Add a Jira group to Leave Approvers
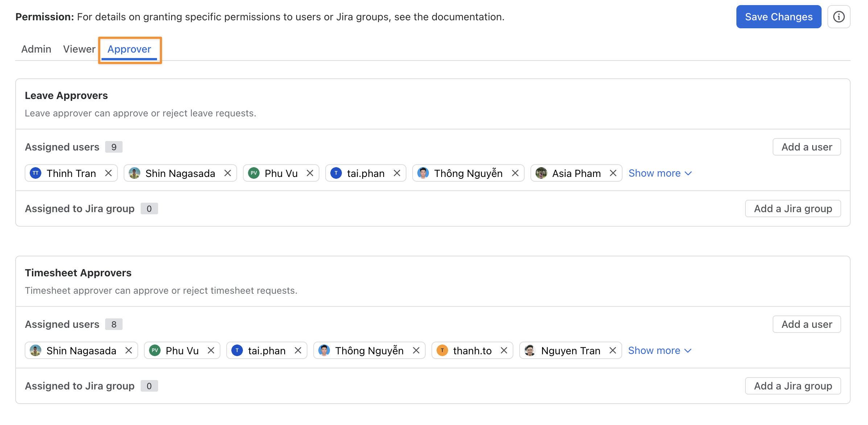868x425 pixels. click(793, 209)
